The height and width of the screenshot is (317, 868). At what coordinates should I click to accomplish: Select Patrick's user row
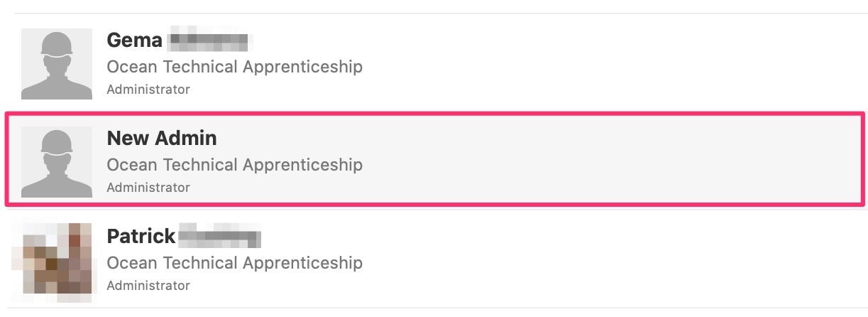tap(435, 258)
